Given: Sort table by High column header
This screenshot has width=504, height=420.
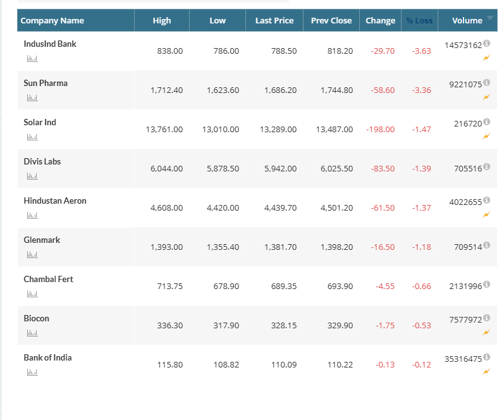Looking at the screenshot, I should click(162, 21).
